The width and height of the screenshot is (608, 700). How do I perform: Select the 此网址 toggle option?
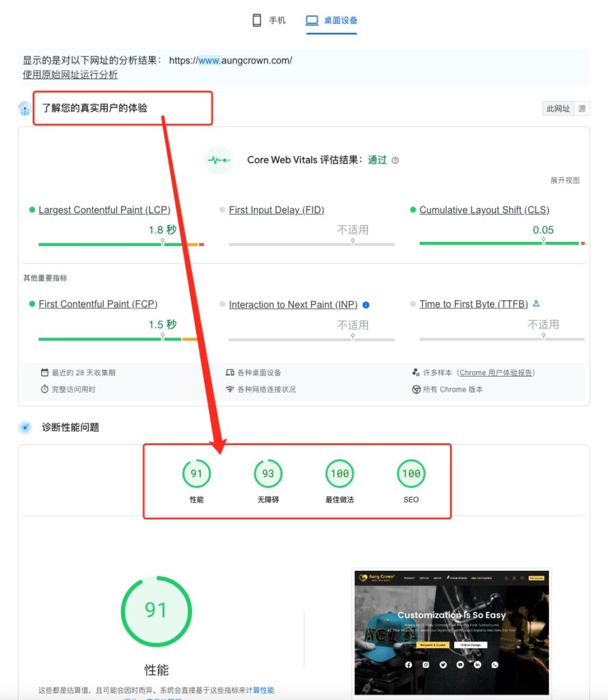[557, 109]
